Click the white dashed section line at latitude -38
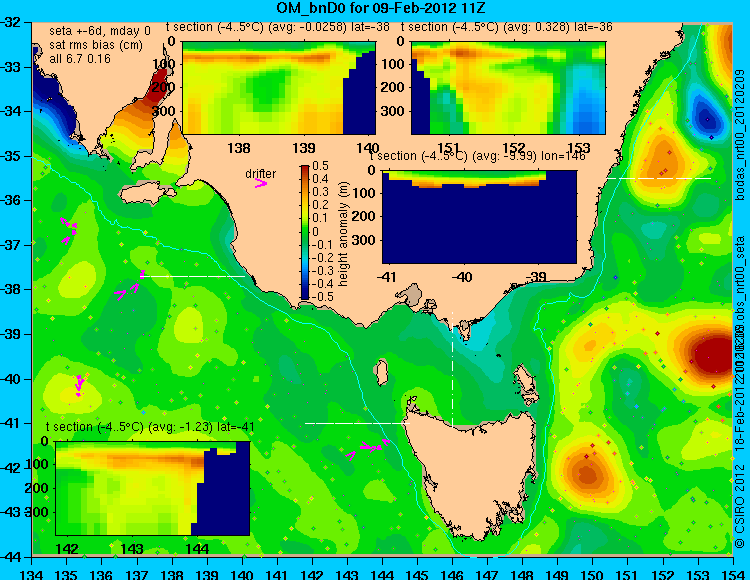This screenshot has width=750, height=580. tap(193, 276)
